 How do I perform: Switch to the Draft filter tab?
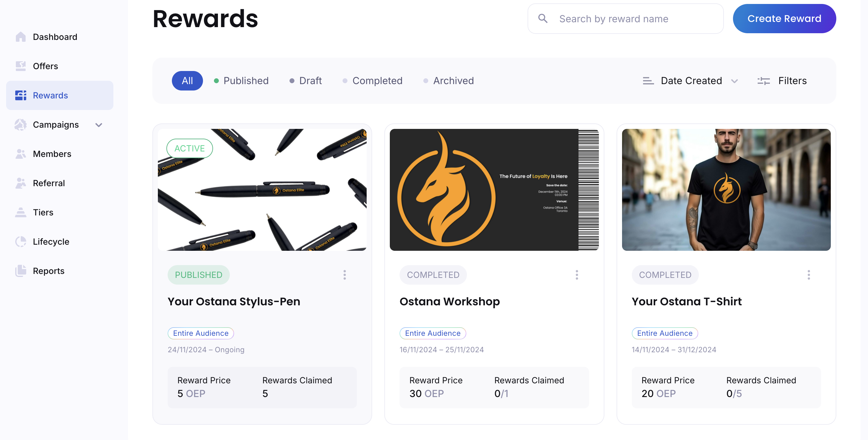point(306,81)
